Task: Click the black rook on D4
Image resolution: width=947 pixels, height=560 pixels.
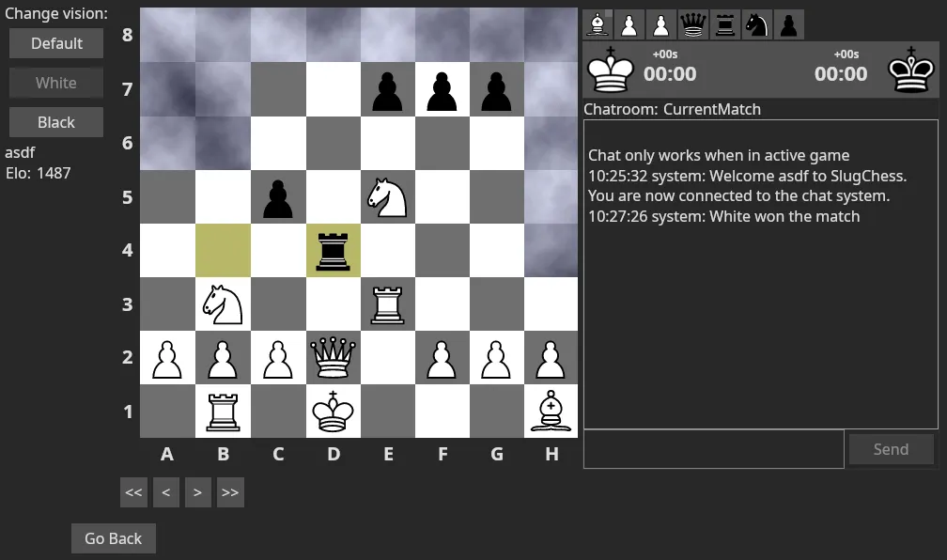Action: point(333,251)
